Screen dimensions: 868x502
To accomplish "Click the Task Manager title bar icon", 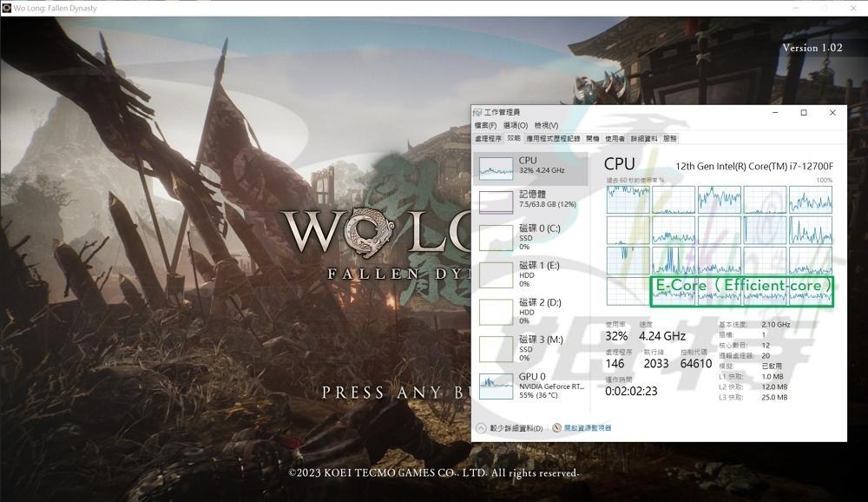I will 477,113.
